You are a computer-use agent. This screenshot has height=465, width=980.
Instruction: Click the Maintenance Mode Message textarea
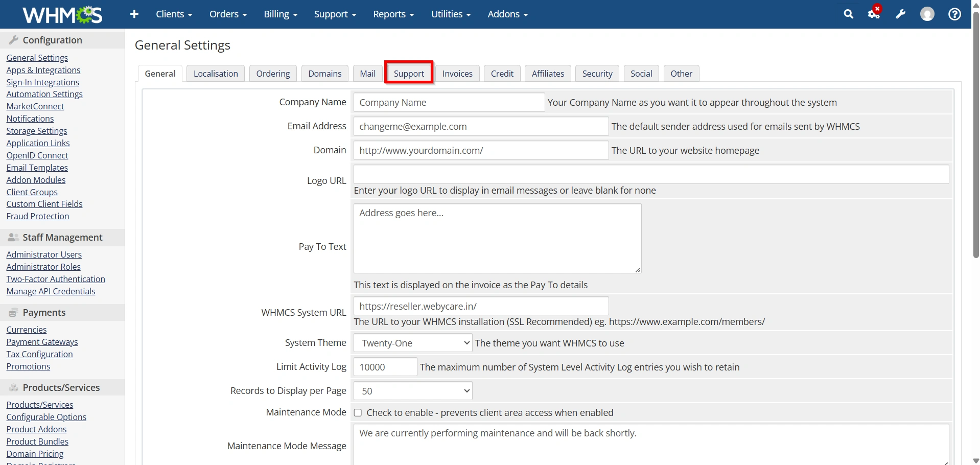(x=651, y=444)
